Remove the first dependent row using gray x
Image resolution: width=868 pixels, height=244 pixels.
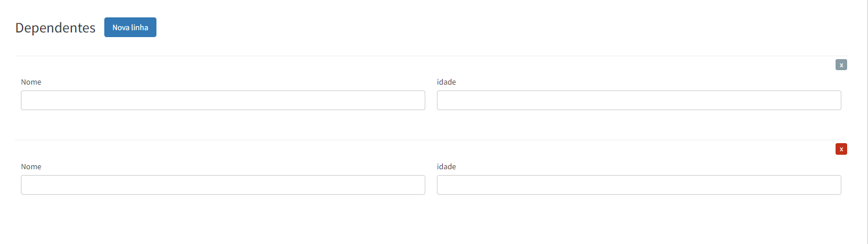(x=841, y=65)
